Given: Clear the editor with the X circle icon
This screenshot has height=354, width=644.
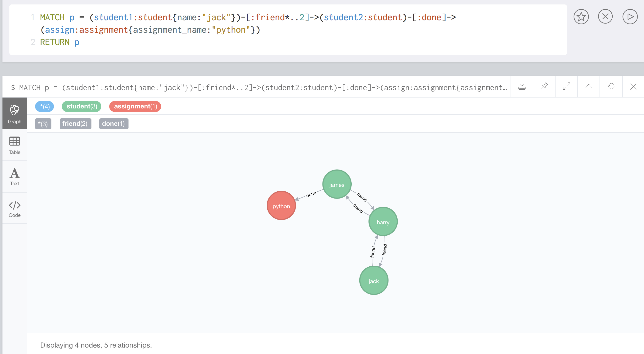Looking at the screenshot, I should 605,17.
